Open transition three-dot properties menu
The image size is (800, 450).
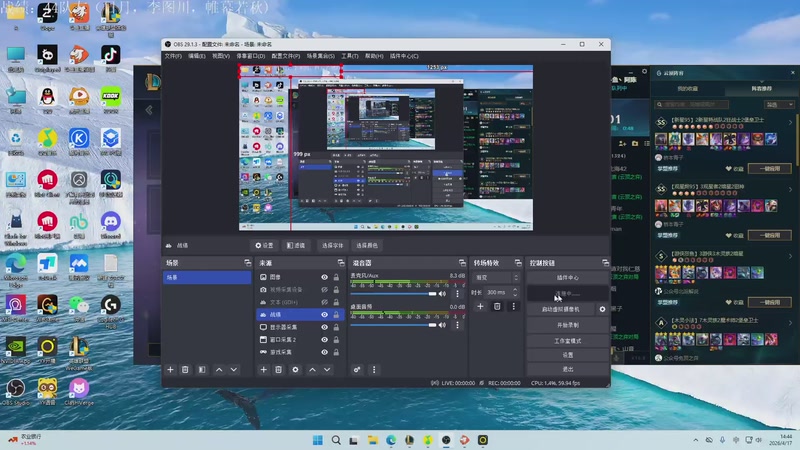pos(513,306)
